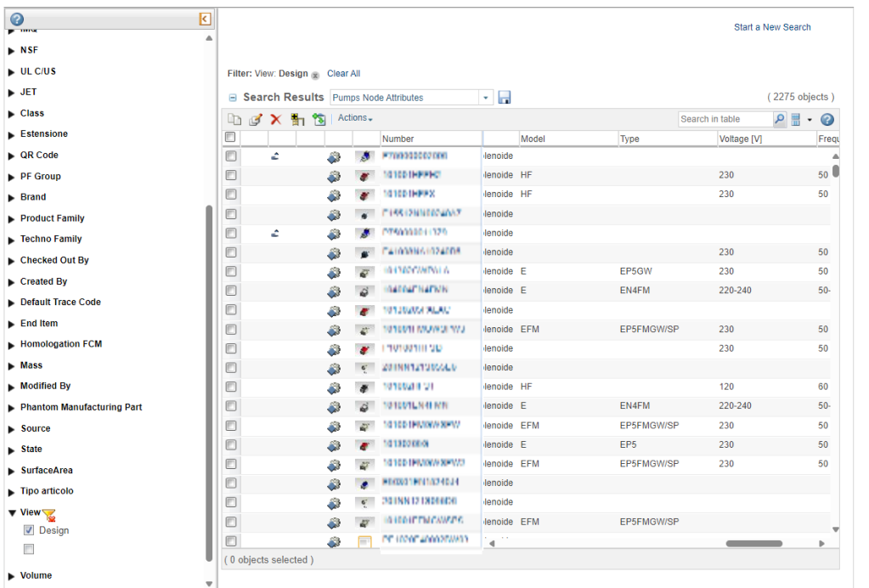This screenshot has width=869, height=588.
Task: Uncheck the Design checkbox under View
Action: 29,530
